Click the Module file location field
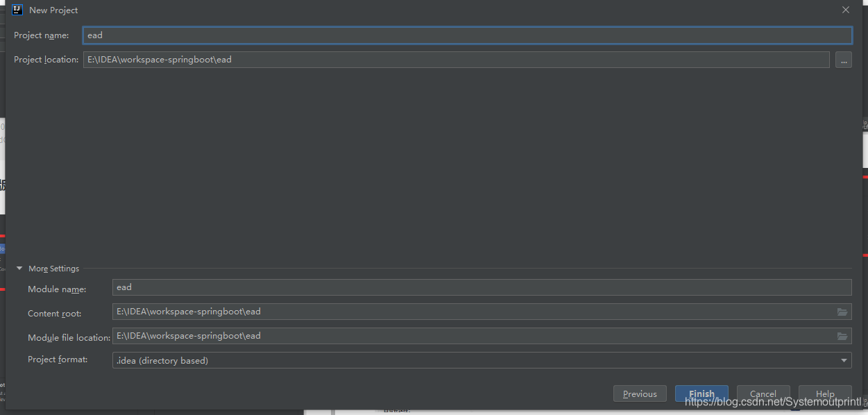The height and width of the screenshot is (415, 868). coord(482,336)
